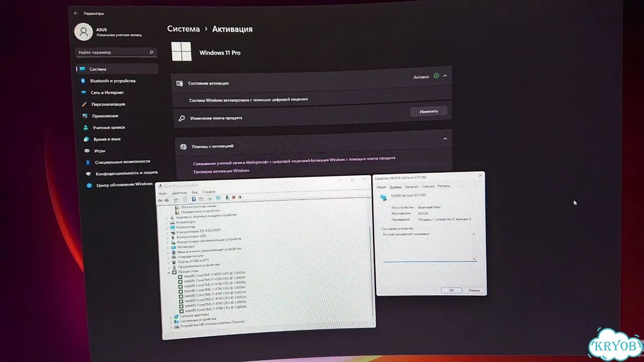644x362 pixels.
Task: Click the Состояние активации status icon
Action: point(180,83)
